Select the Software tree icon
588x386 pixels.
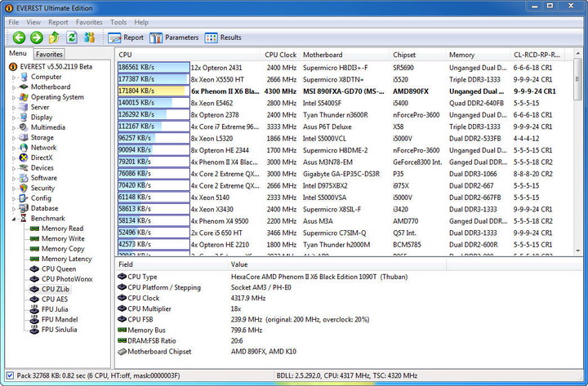pos(24,178)
